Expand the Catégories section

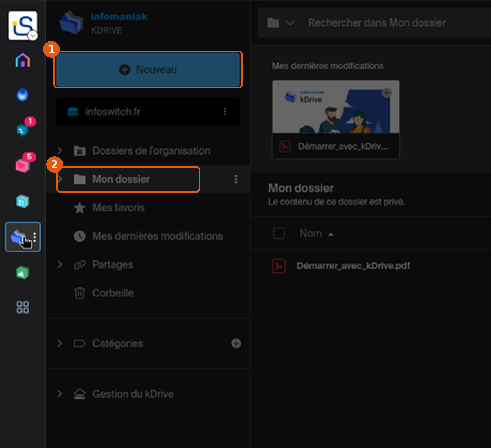(60, 343)
